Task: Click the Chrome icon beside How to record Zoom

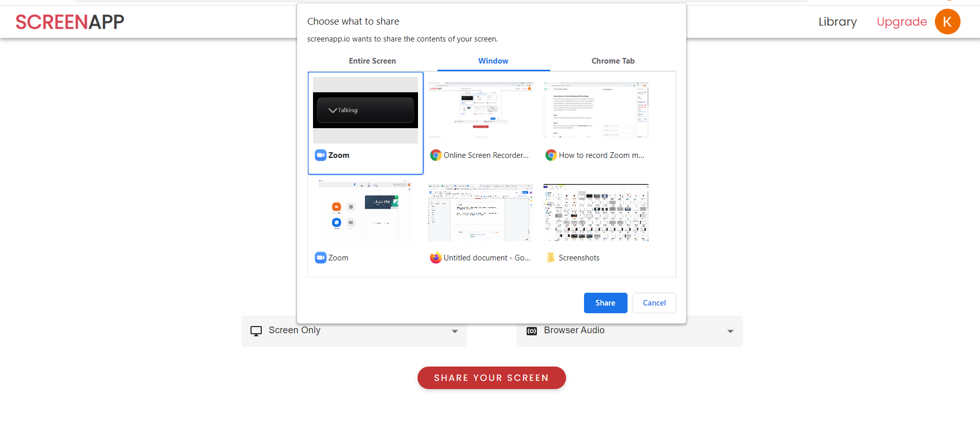Action: coord(551,155)
